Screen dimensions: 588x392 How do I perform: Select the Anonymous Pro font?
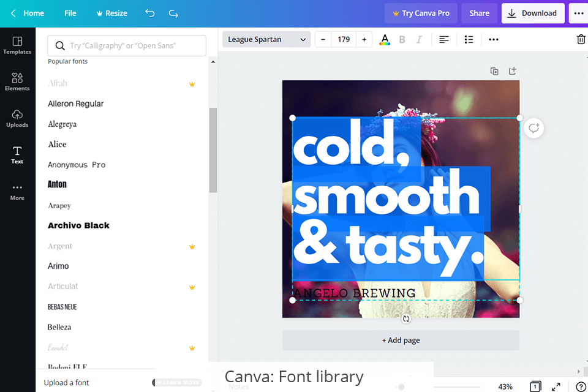[77, 165]
